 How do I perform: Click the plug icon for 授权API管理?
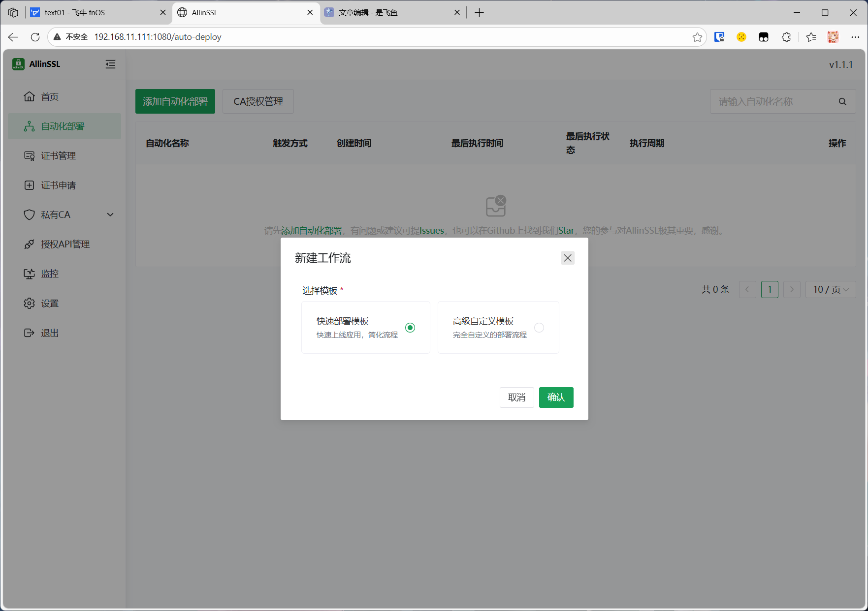[x=30, y=244]
